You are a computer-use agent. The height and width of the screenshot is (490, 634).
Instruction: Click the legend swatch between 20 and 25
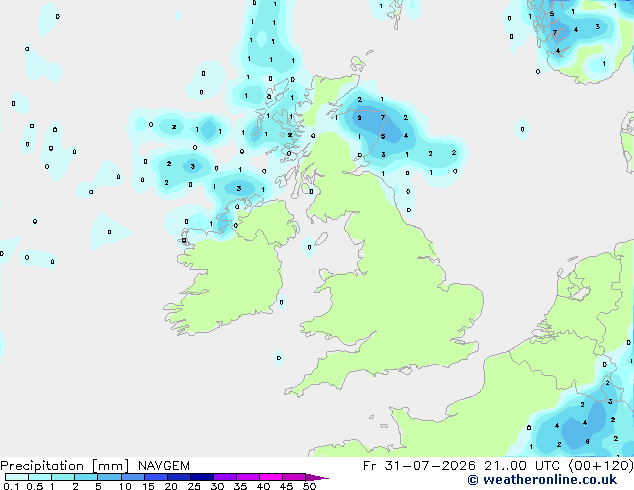178,477
